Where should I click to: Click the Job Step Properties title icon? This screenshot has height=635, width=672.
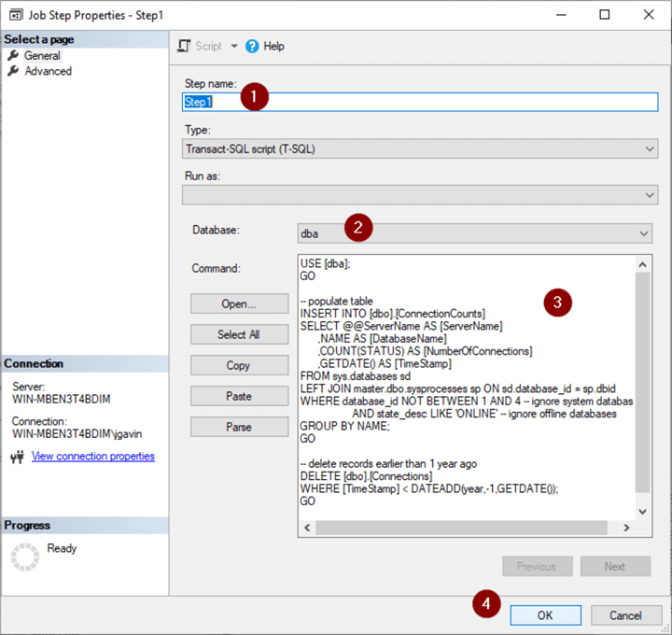coord(16,15)
